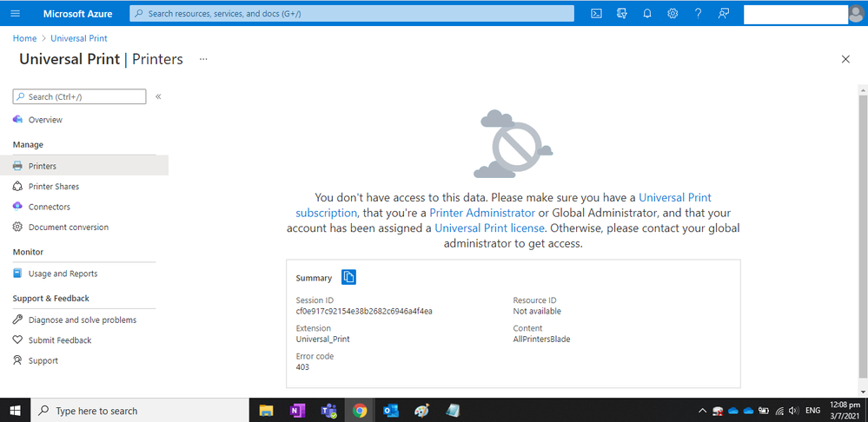Screen dimensions: 868x422
Task: Collapse the sidebar with double chevron
Action: click(x=158, y=96)
